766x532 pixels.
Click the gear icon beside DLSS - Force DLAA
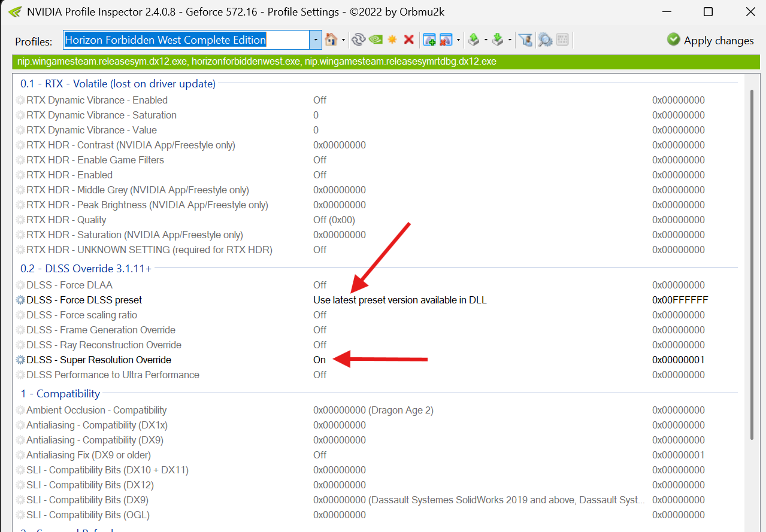(x=20, y=285)
